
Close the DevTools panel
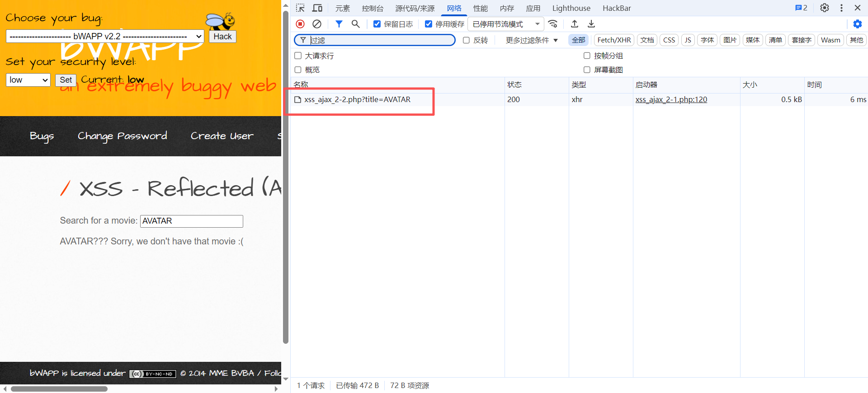858,8
